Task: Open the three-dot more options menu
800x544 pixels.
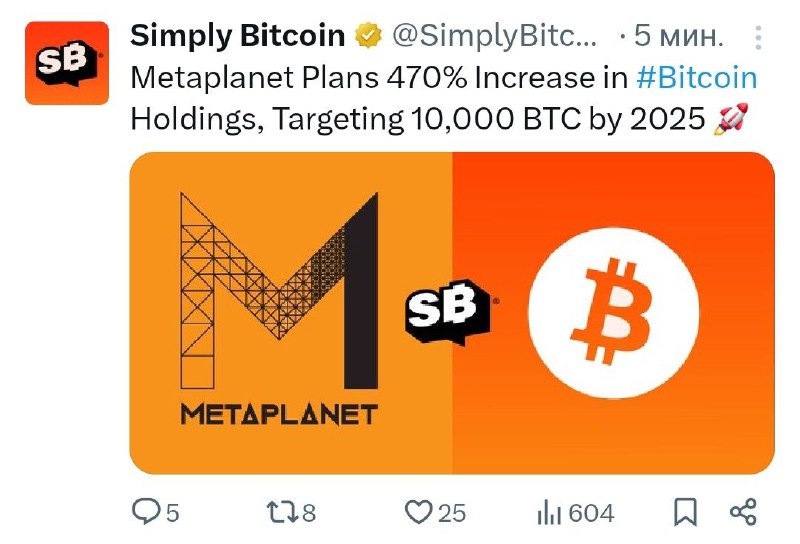Action: click(x=758, y=38)
